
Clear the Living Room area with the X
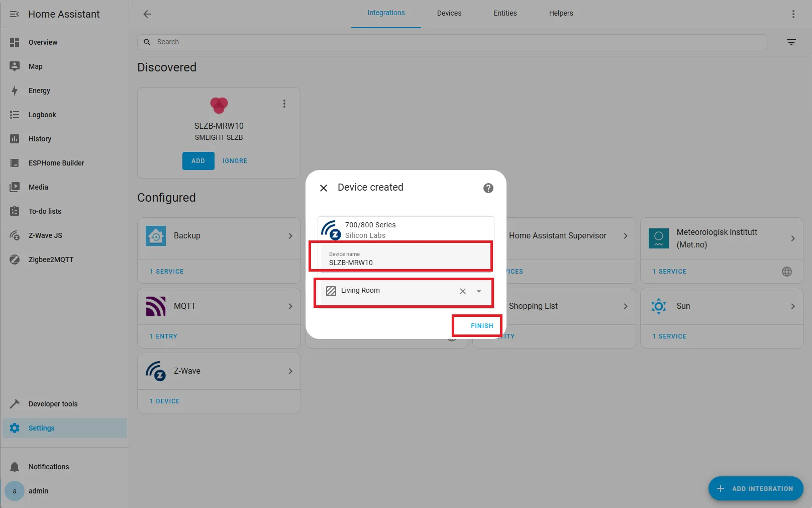462,291
